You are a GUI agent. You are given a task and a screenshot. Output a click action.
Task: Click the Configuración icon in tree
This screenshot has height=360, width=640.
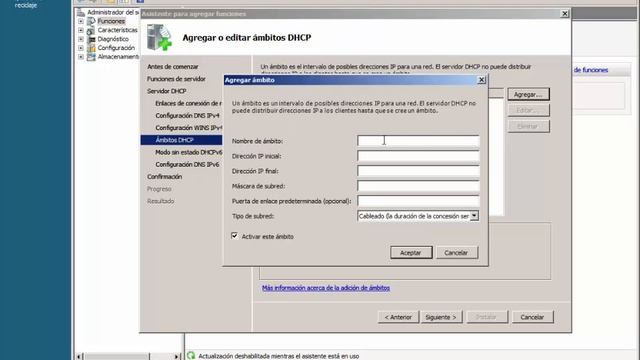point(91,48)
